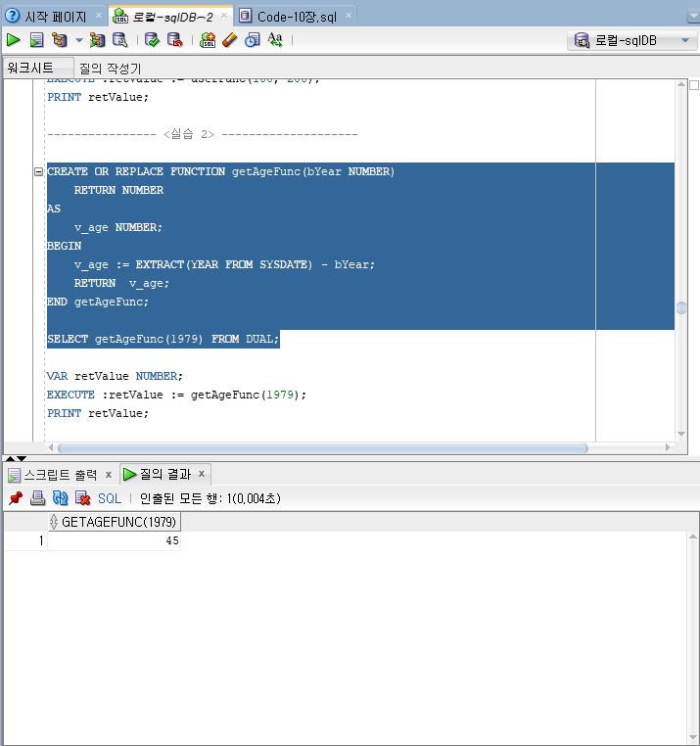The width and height of the screenshot is (700, 746).
Task: Click the Autotrace icon
Action: (x=97, y=40)
